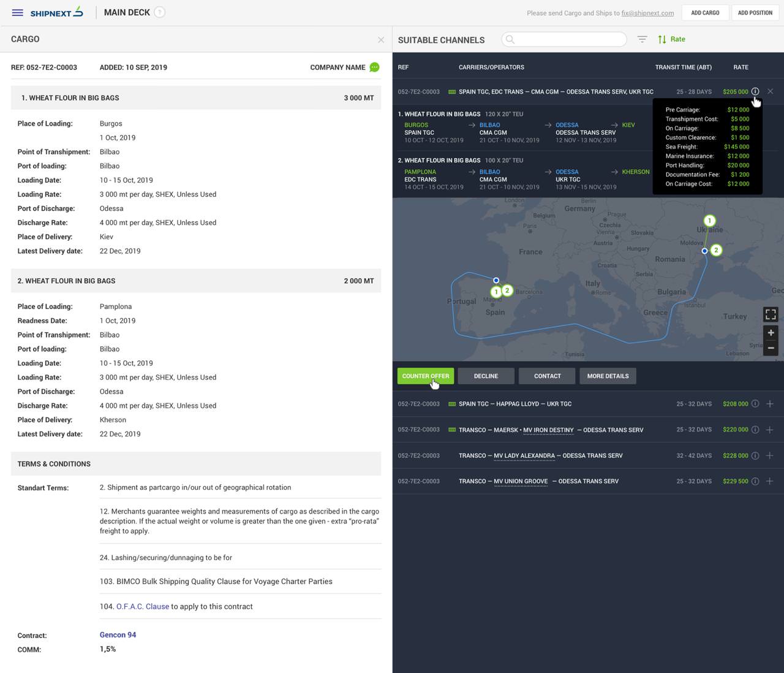The image size is (784, 673).
Task: Collapse the expanded $205 000 channel
Action: [770, 91]
